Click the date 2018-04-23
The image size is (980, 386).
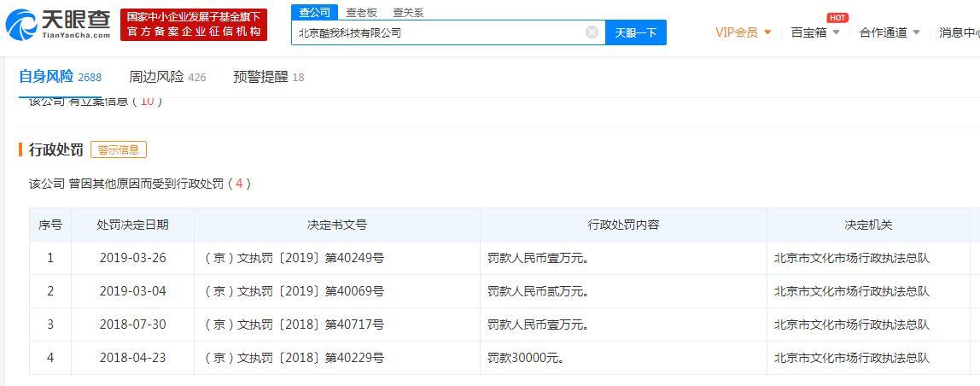pos(132,358)
